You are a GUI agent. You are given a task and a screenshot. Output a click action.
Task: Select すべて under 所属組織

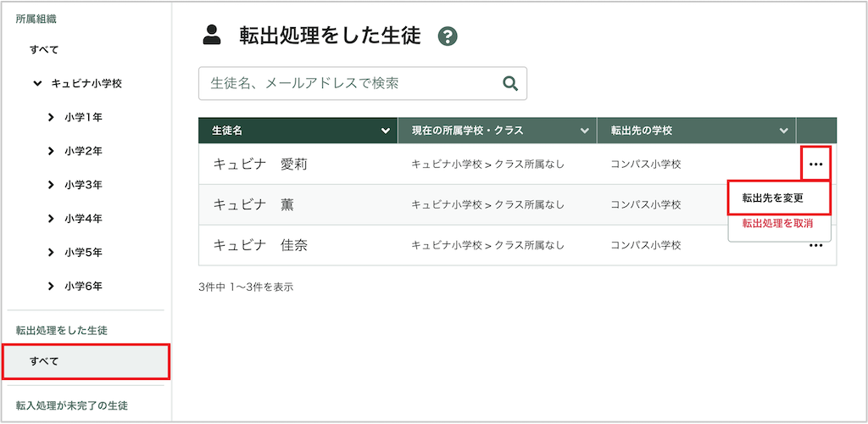tap(44, 50)
